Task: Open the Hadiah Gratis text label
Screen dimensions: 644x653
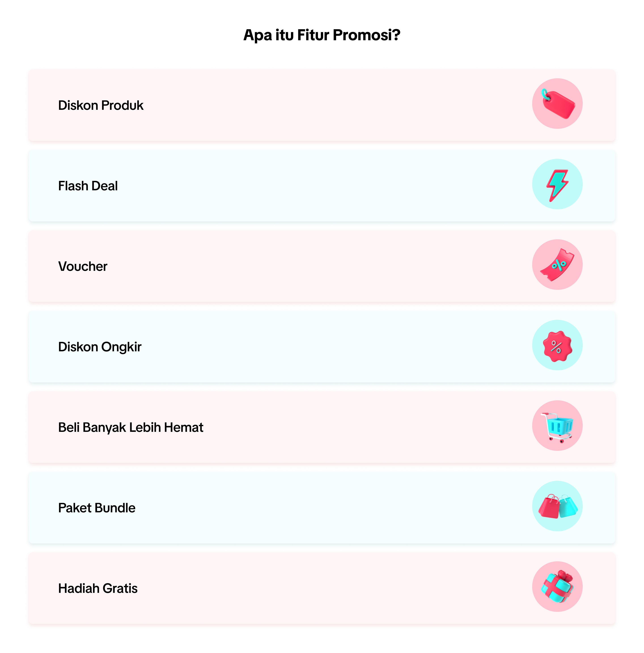Action: point(98,588)
